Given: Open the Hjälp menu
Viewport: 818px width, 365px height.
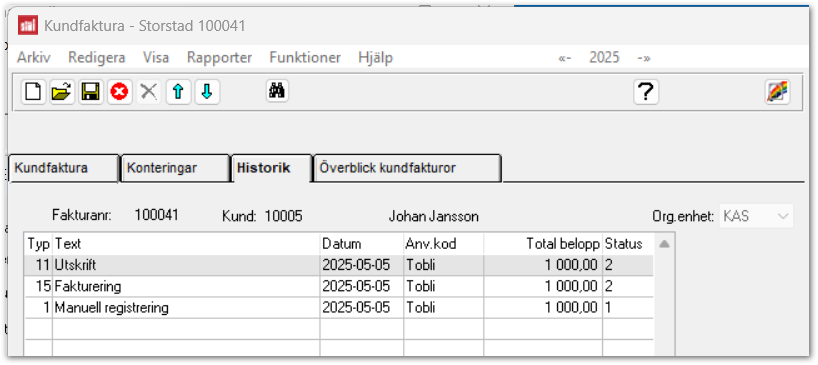Looking at the screenshot, I should [x=376, y=57].
